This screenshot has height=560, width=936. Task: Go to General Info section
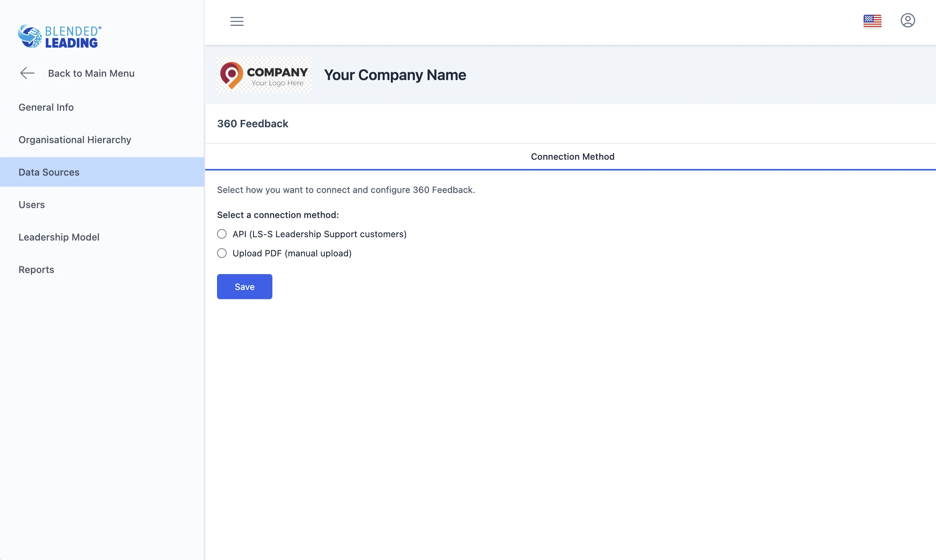46,107
